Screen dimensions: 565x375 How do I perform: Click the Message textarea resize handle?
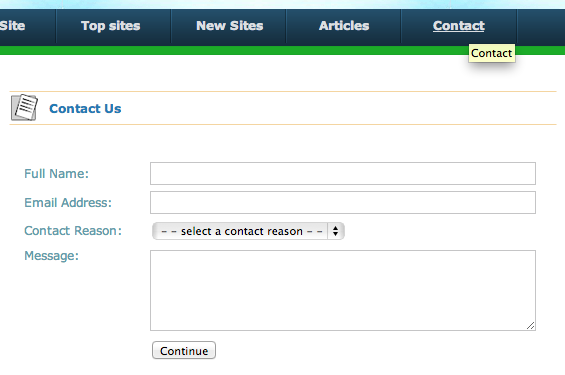coord(530,326)
